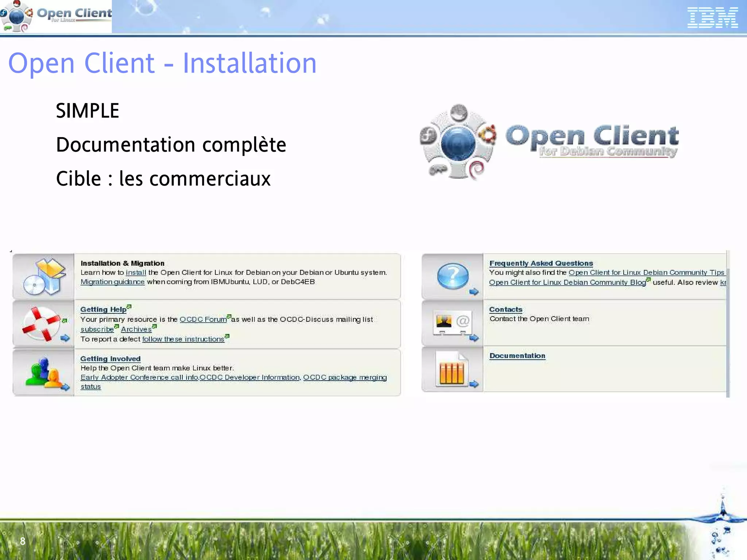The image size is (747, 560).
Task: Open the OCDC Forum link
Action: [x=203, y=319]
